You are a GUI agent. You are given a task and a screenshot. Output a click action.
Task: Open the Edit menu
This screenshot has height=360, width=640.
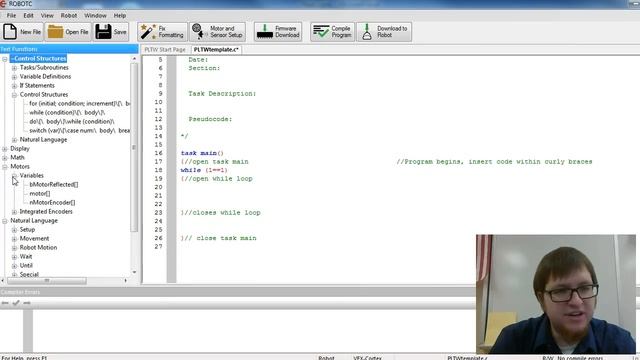29,16
